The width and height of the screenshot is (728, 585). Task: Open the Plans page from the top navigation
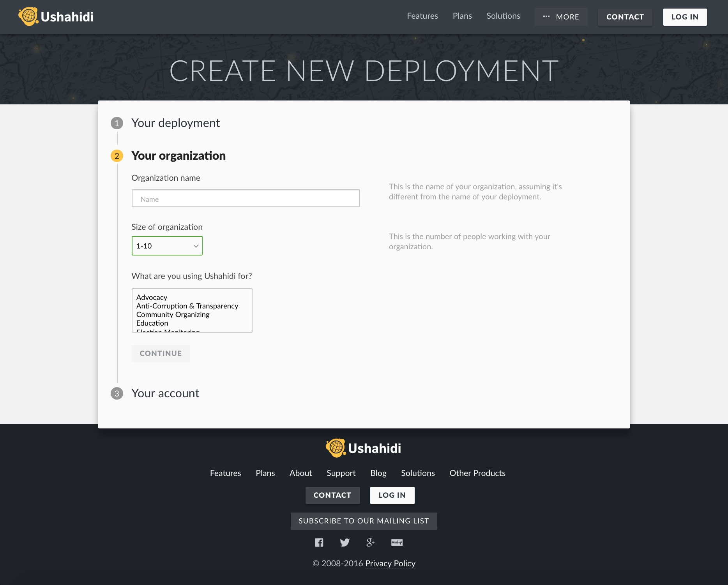coord(462,16)
